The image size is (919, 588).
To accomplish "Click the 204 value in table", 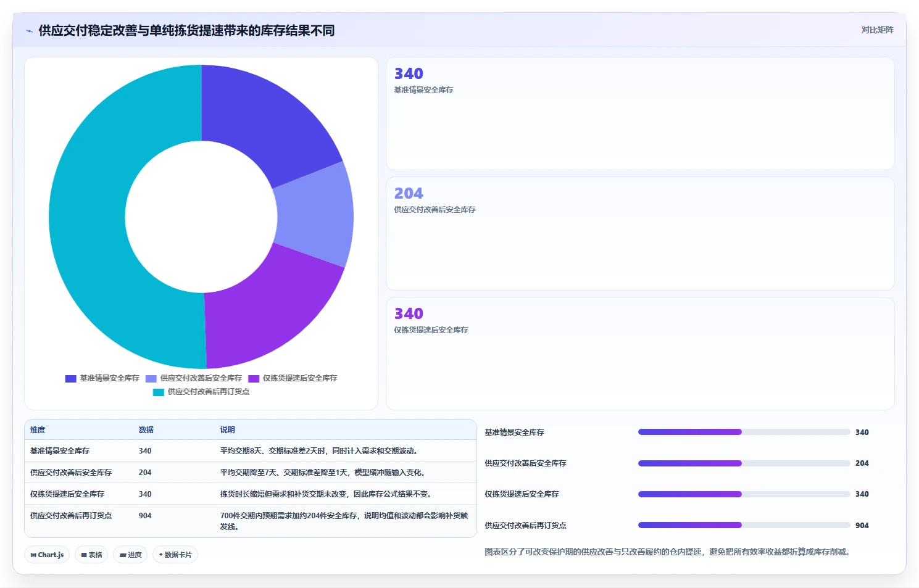I will (145, 473).
